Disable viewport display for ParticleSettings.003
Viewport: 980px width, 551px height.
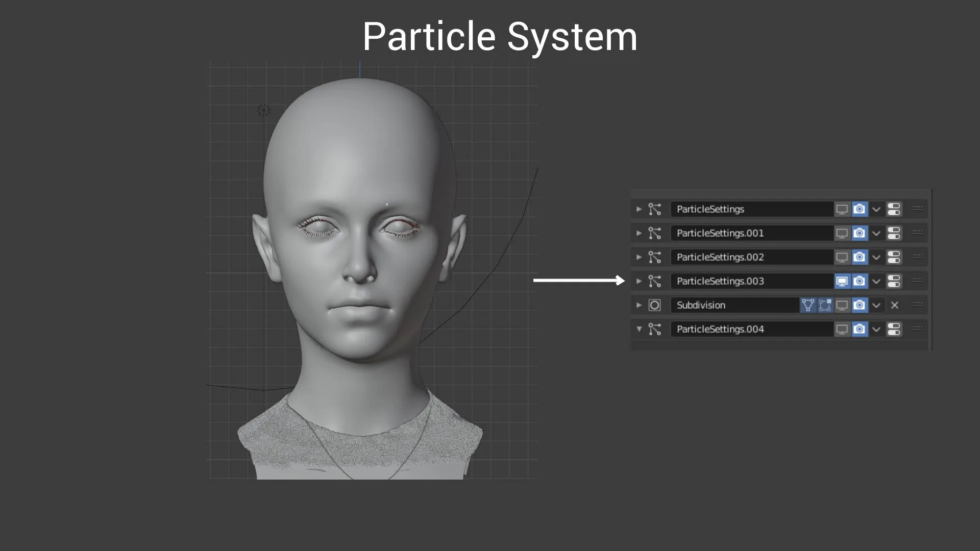coord(842,281)
